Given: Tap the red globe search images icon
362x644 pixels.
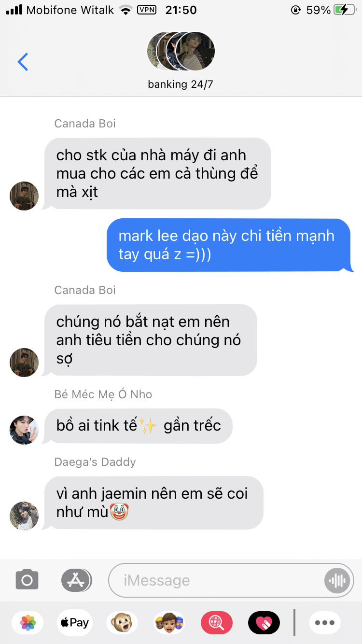Looking at the screenshot, I should [217, 623].
